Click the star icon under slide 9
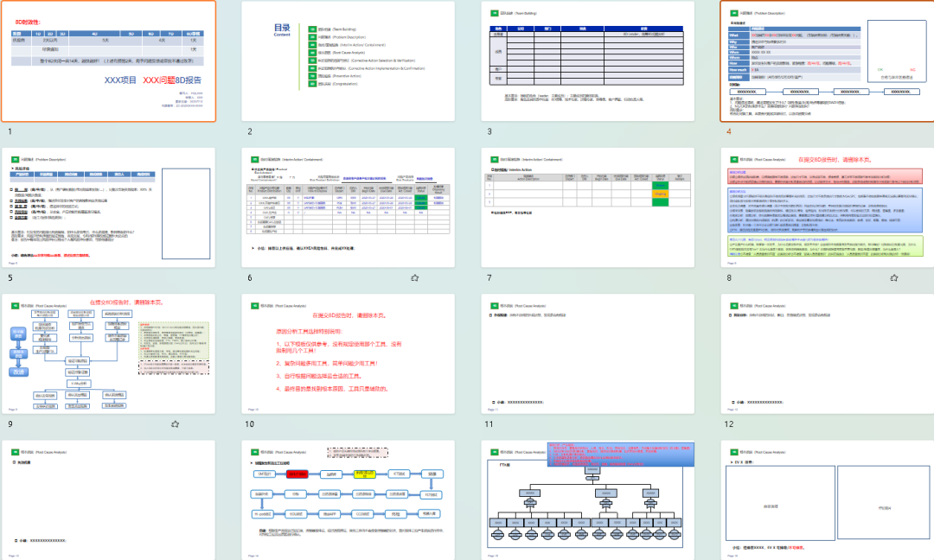The image size is (934, 560). point(175,424)
